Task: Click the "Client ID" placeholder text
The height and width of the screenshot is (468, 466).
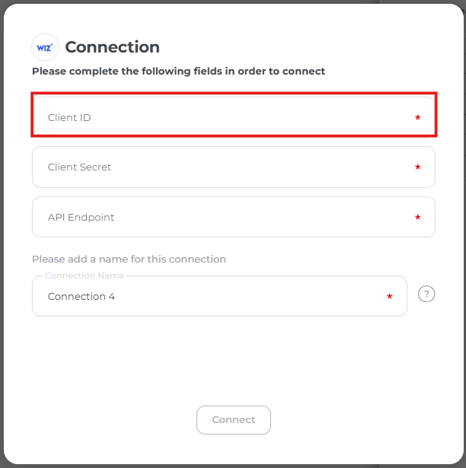Action: pos(69,118)
